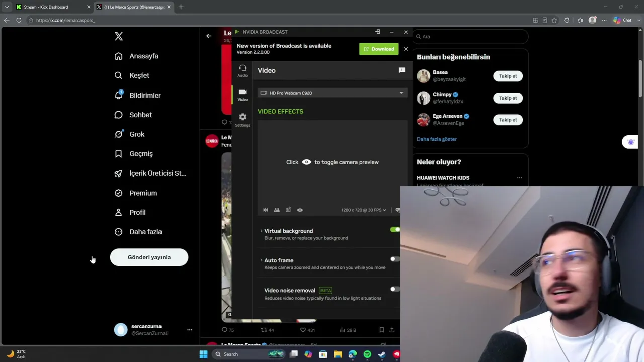Open Keşfet in the X sidebar
The image size is (644, 362).
(x=132, y=75)
